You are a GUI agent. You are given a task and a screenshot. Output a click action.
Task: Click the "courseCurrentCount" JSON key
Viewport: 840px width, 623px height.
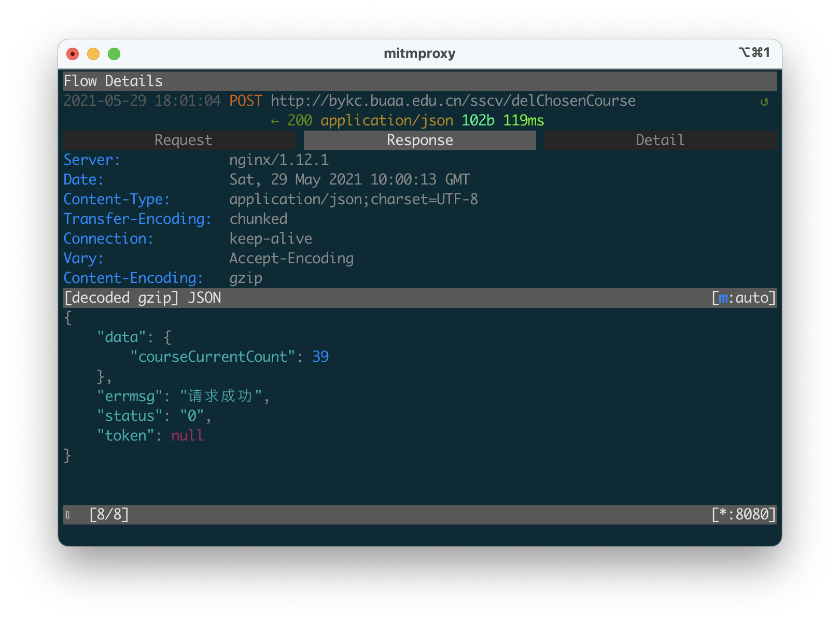213,357
